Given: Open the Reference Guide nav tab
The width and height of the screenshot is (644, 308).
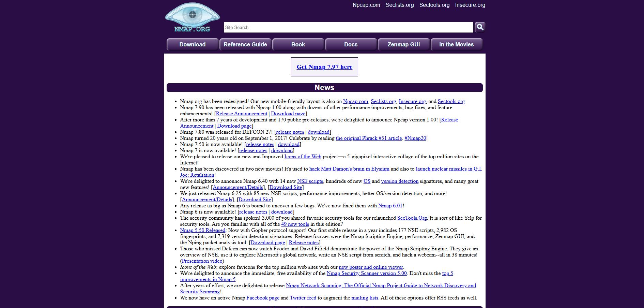Looking at the screenshot, I should point(245,44).
